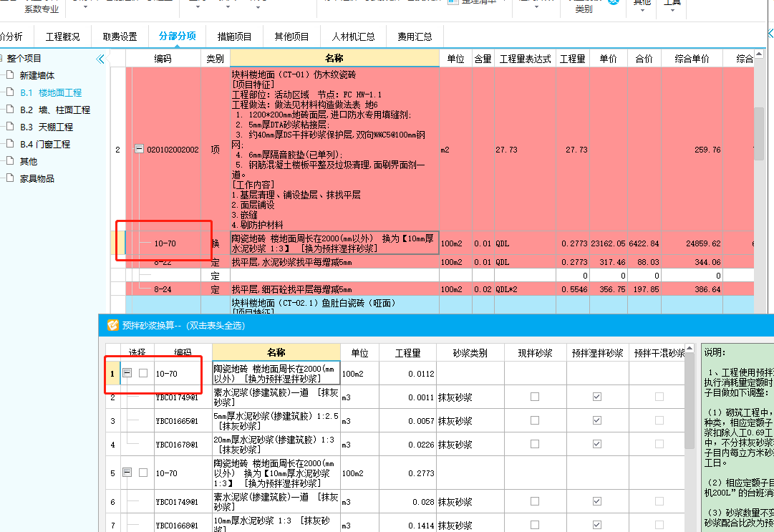This screenshot has height=532, width=774.
Task: Select B.4 门窗工程 in tree
Action: [x=45, y=145]
